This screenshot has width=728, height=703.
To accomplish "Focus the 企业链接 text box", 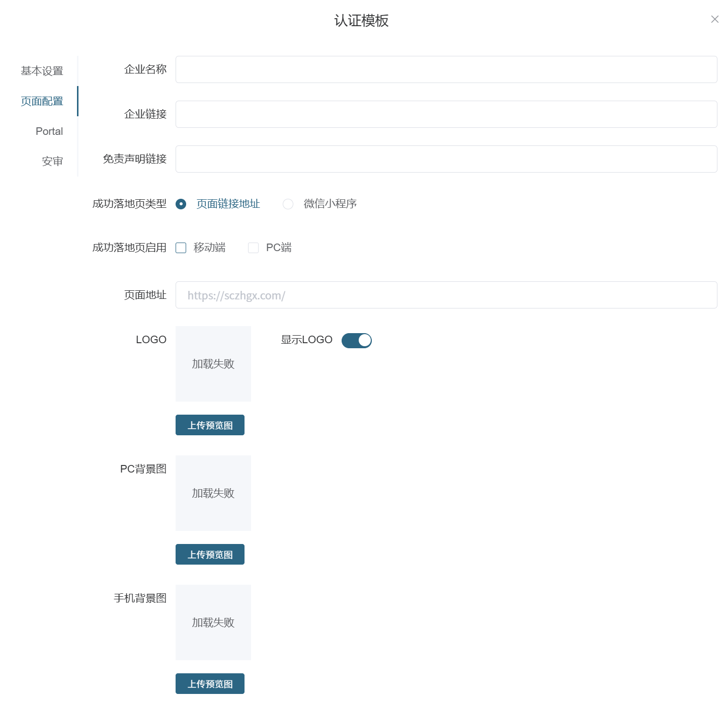I will [446, 114].
